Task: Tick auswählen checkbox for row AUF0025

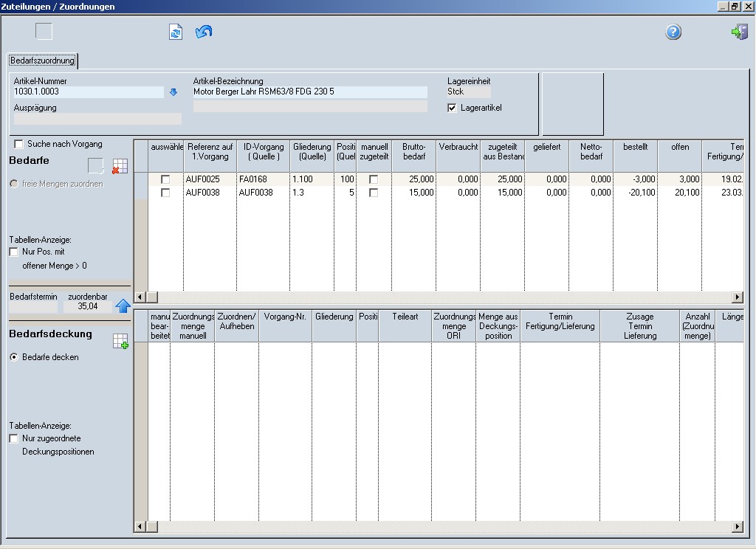Action: [165, 179]
